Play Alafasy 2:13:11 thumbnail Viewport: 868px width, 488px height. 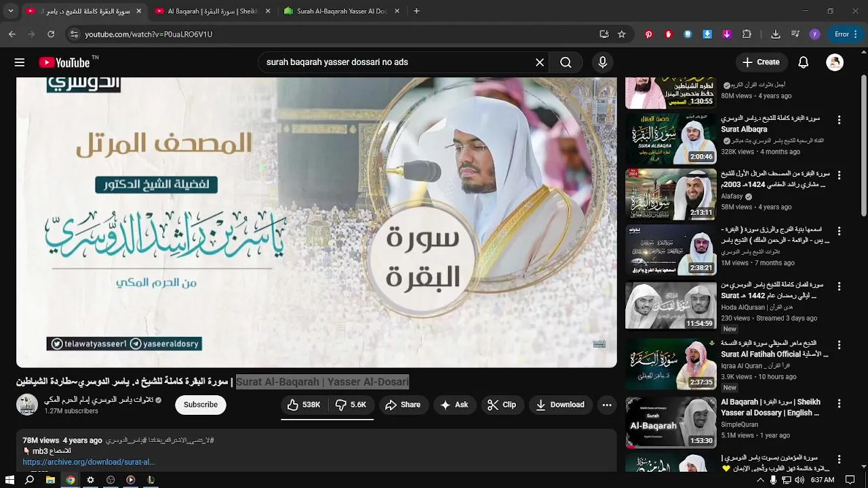click(671, 195)
